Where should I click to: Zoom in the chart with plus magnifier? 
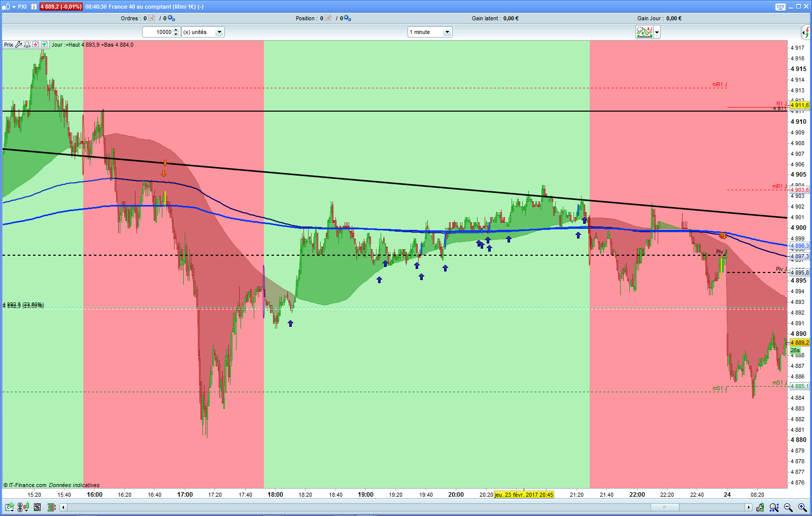point(802,507)
